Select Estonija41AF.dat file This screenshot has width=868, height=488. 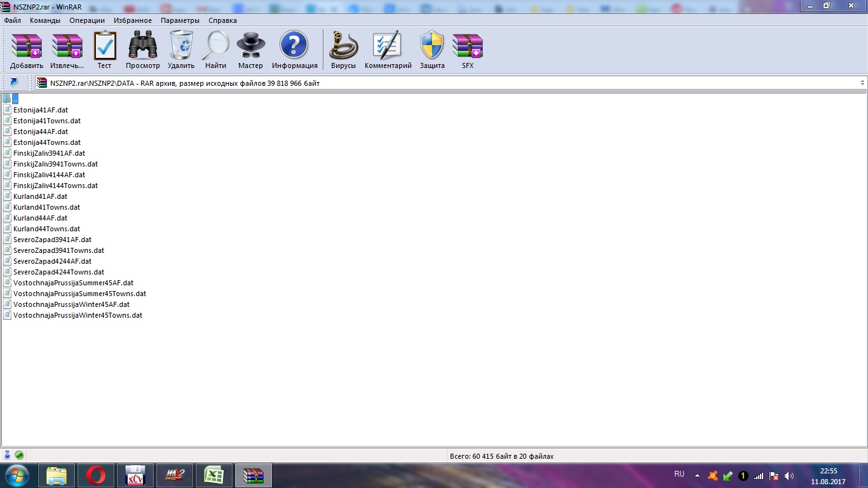tap(41, 110)
